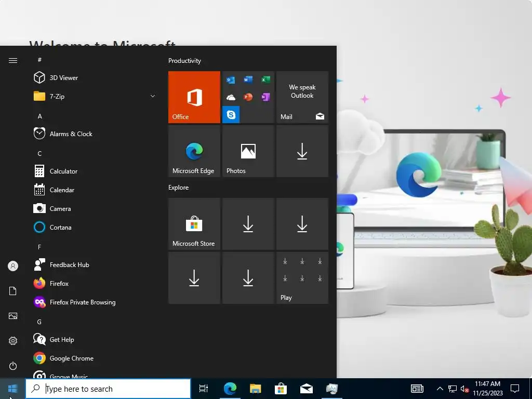The height and width of the screenshot is (399, 532).
Task: Click the Skype icon in Office tile group
Action: (x=231, y=115)
